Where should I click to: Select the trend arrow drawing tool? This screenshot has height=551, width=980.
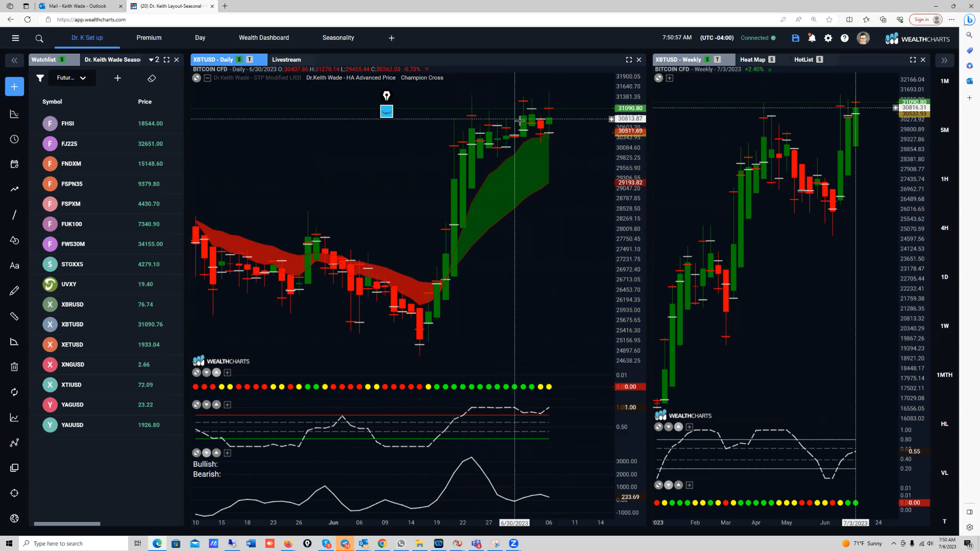pyautogui.click(x=14, y=189)
